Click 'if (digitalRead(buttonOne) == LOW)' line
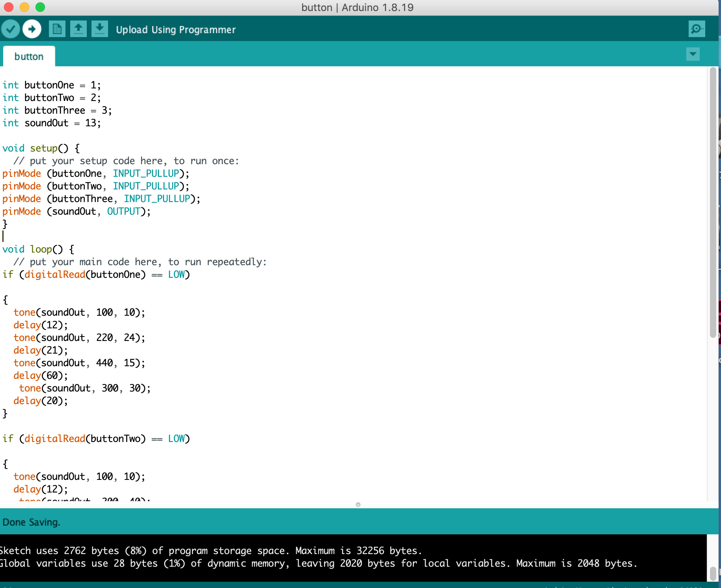Screen dimensions: 721x588 pos(96,275)
